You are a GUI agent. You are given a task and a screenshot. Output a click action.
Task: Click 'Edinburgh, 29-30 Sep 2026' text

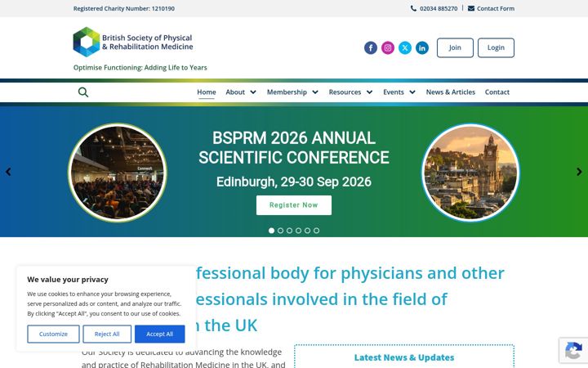point(294,182)
